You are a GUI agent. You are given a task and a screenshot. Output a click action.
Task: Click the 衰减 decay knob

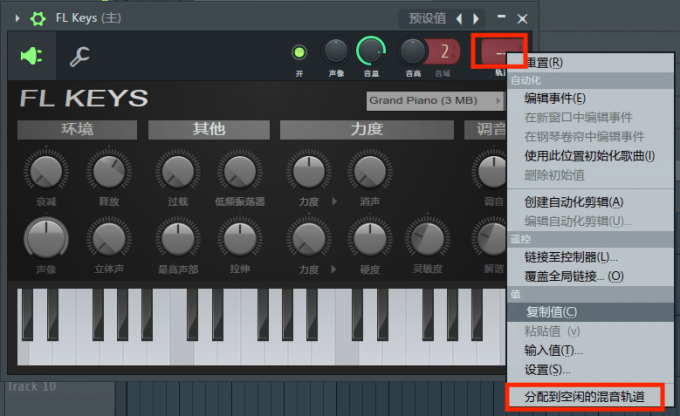coord(45,172)
